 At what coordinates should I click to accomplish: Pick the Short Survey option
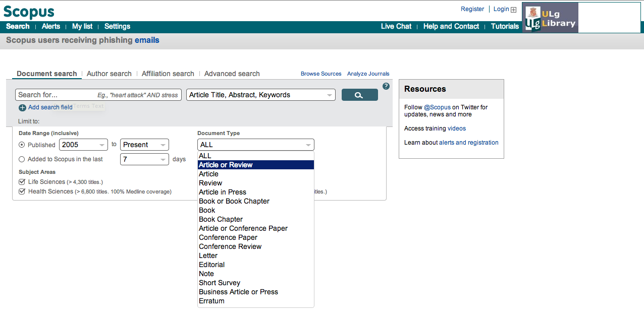256,283
